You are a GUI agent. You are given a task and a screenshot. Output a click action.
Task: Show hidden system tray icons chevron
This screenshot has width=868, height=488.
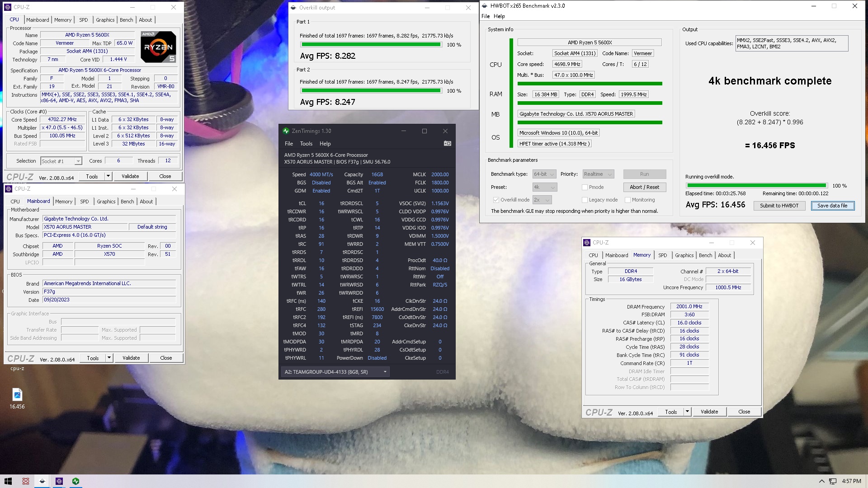pos(821,481)
